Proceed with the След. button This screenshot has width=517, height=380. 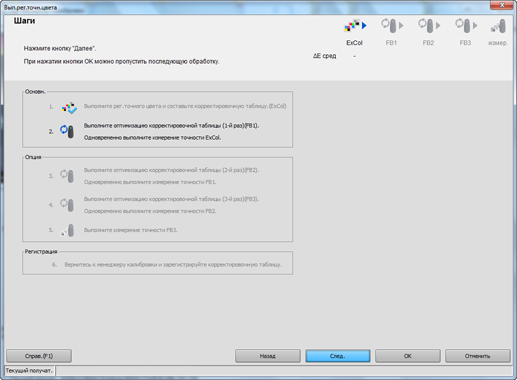pyautogui.click(x=338, y=356)
